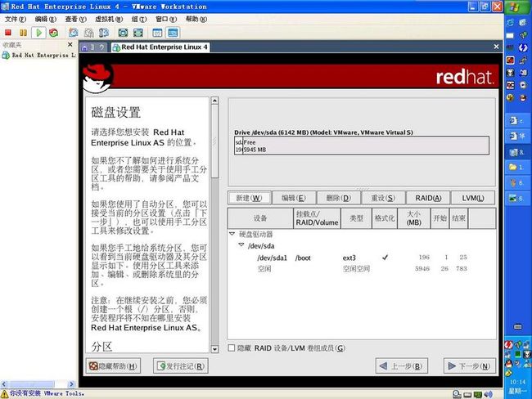Click the 大小 (MB) column header
This screenshot has height=399, width=532.
(414, 218)
